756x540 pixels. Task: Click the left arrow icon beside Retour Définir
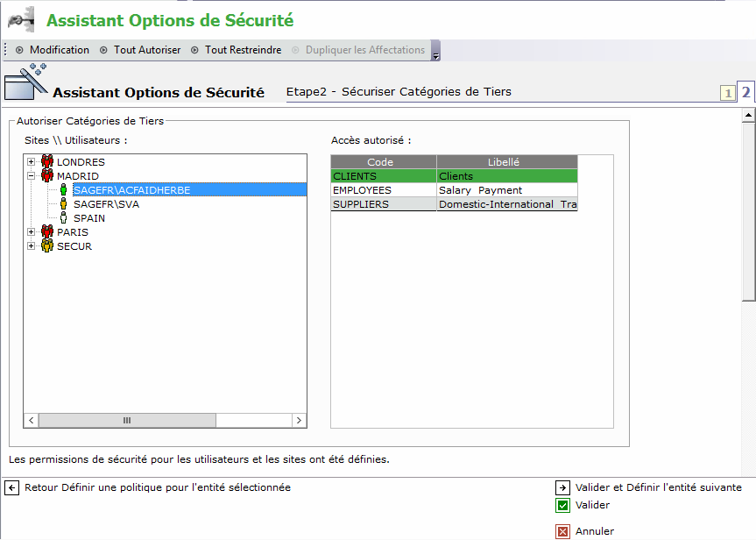(11, 488)
